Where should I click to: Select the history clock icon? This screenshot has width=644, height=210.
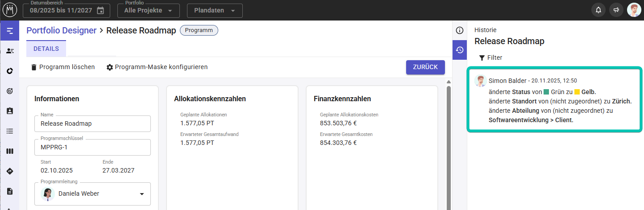(460, 50)
